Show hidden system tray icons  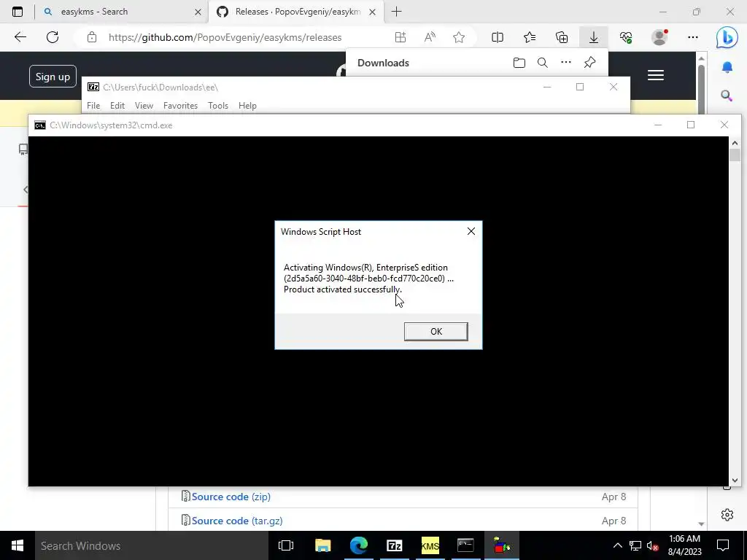(617, 545)
